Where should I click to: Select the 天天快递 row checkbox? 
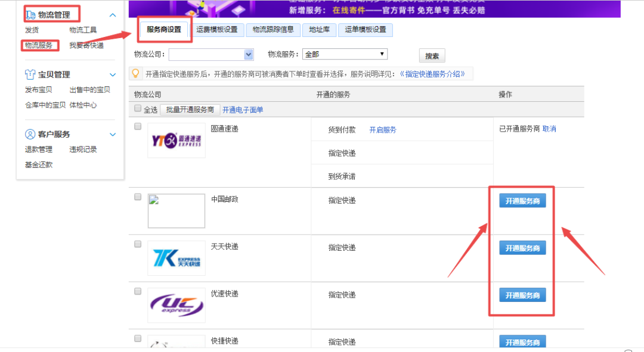pyautogui.click(x=138, y=244)
